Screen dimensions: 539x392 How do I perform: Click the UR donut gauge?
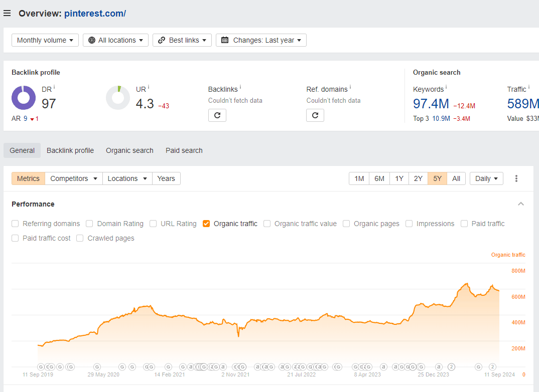point(118,97)
